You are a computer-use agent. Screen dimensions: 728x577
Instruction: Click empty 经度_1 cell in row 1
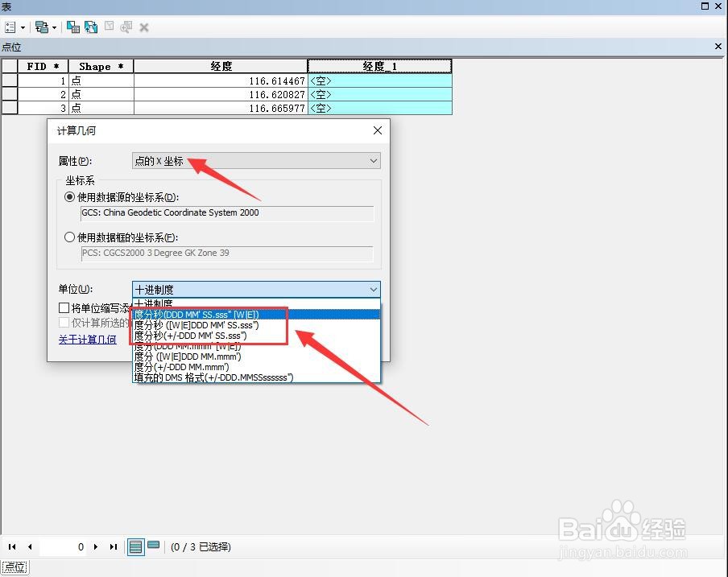tap(380, 80)
